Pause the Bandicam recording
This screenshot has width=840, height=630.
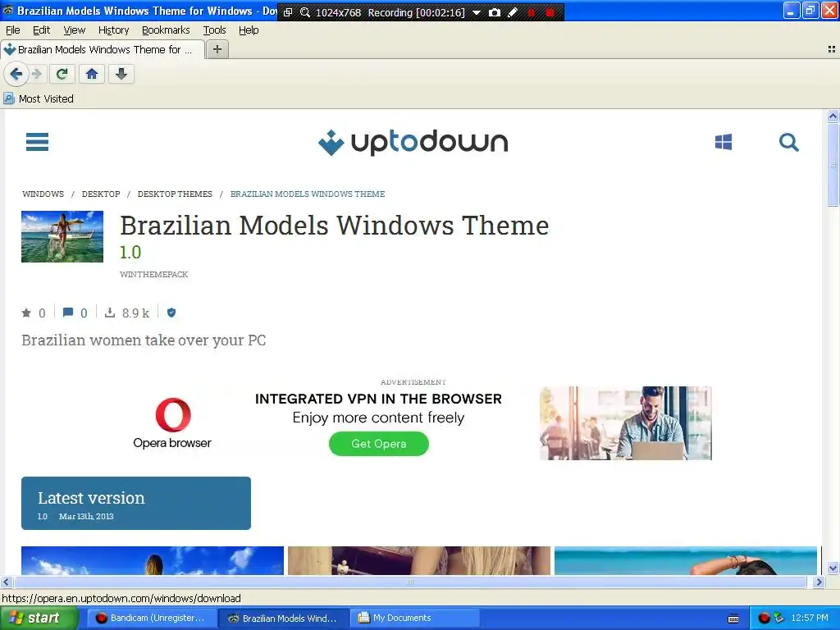[532, 12]
